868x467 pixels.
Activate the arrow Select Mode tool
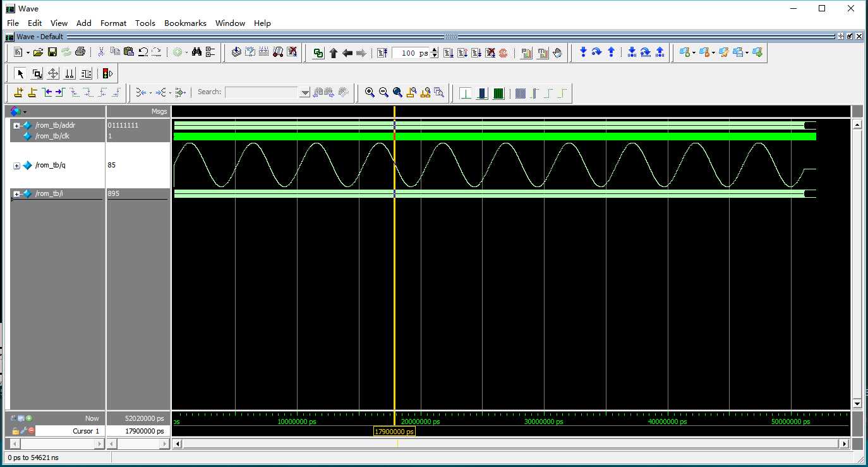point(20,73)
